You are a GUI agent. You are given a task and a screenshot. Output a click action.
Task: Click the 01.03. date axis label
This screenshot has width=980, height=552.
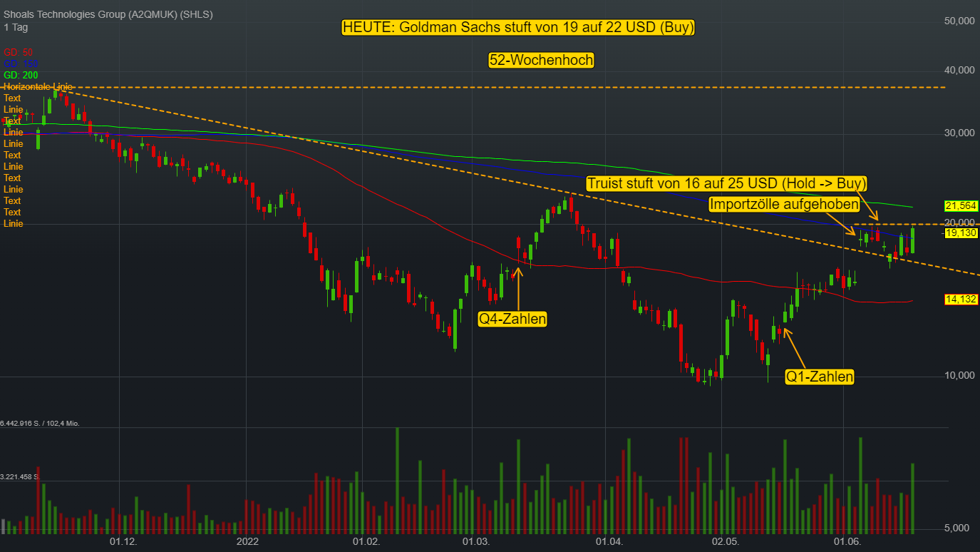pyautogui.click(x=477, y=542)
